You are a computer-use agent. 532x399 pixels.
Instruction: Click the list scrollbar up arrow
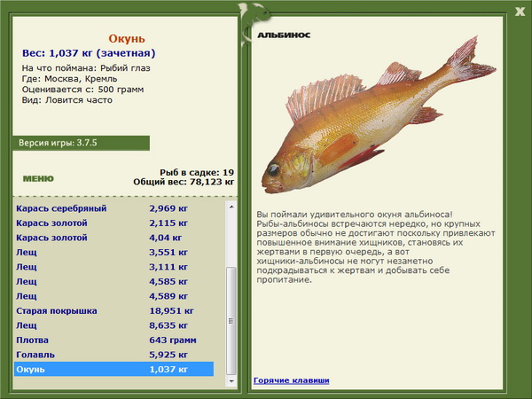click(231, 207)
